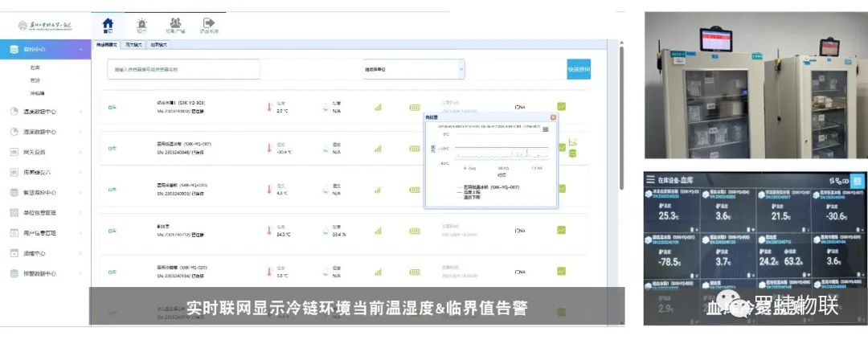
Task: Click signal strength icon in the 4.8 ℃ row
Action: [378, 190]
